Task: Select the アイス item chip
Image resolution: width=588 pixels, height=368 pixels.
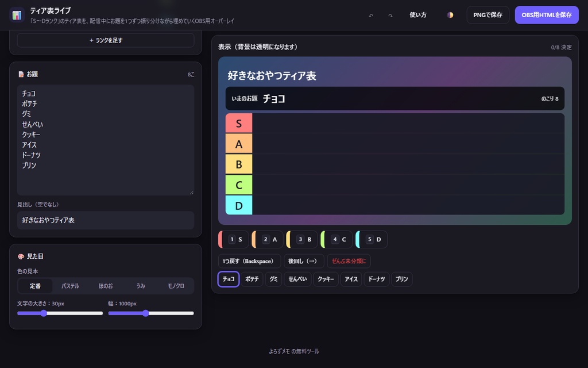Action: point(351,279)
